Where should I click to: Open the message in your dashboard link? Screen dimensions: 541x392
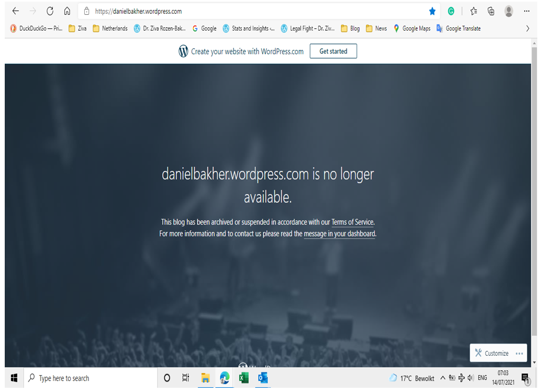(x=339, y=234)
